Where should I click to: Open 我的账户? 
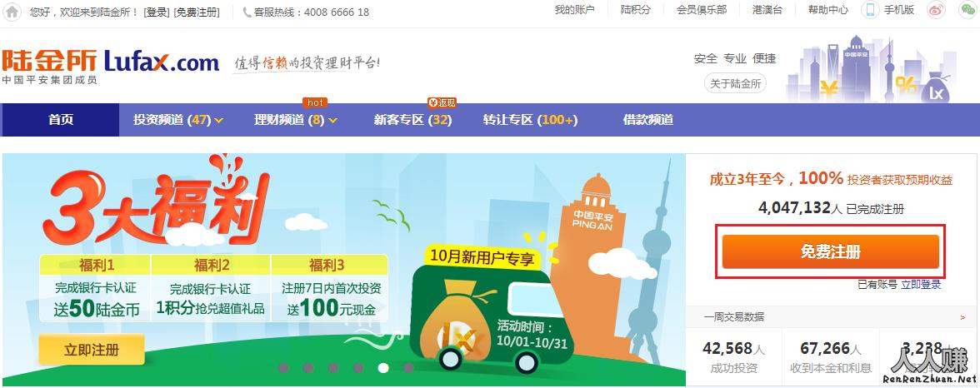tap(574, 10)
